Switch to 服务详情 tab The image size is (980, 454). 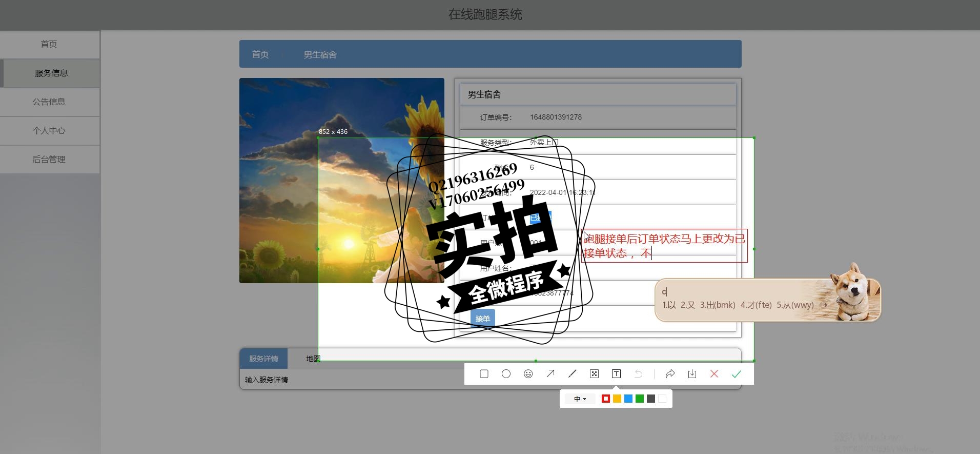263,359
